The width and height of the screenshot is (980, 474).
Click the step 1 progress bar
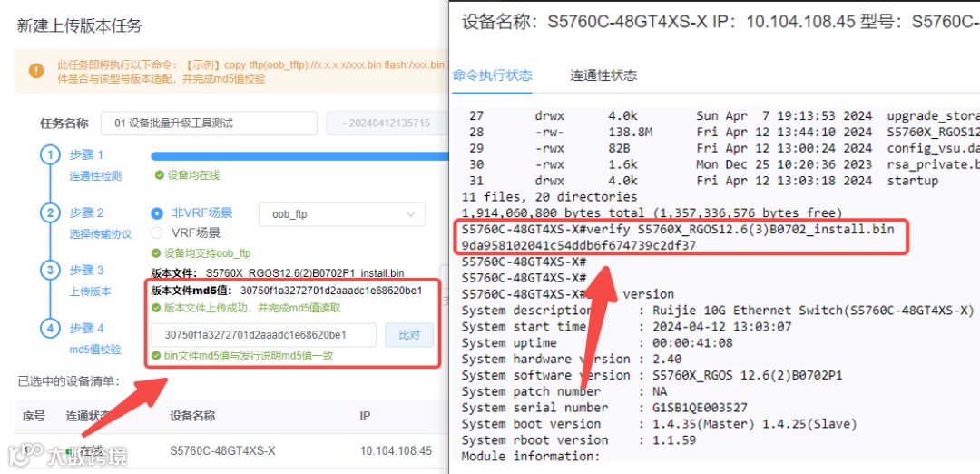pos(299,155)
